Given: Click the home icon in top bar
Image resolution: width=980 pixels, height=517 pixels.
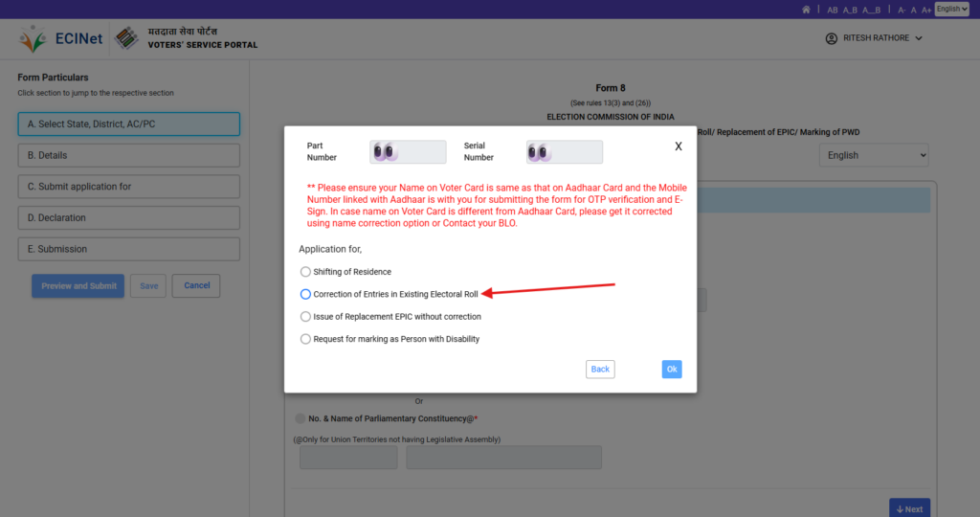Looking at the screenshot, I should click(x=806, y=10).
